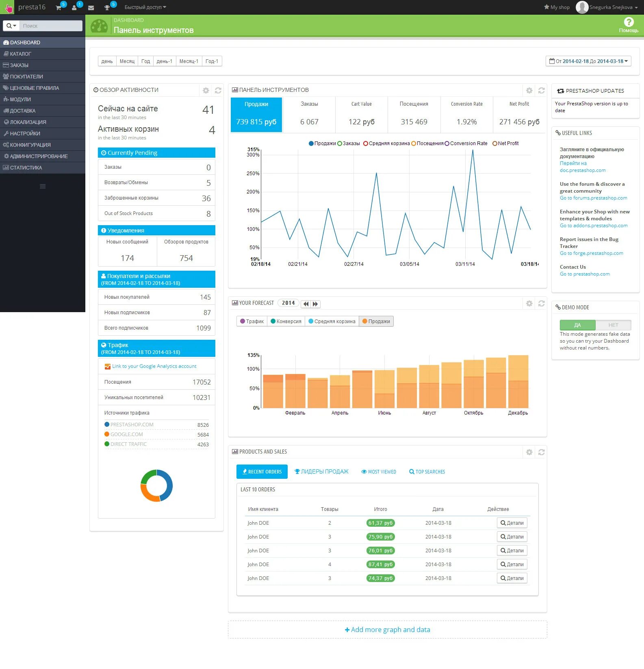Refresh the Your Forecast panel
Viewport: 644px width, 669px height.
click(x=542, y=303)
